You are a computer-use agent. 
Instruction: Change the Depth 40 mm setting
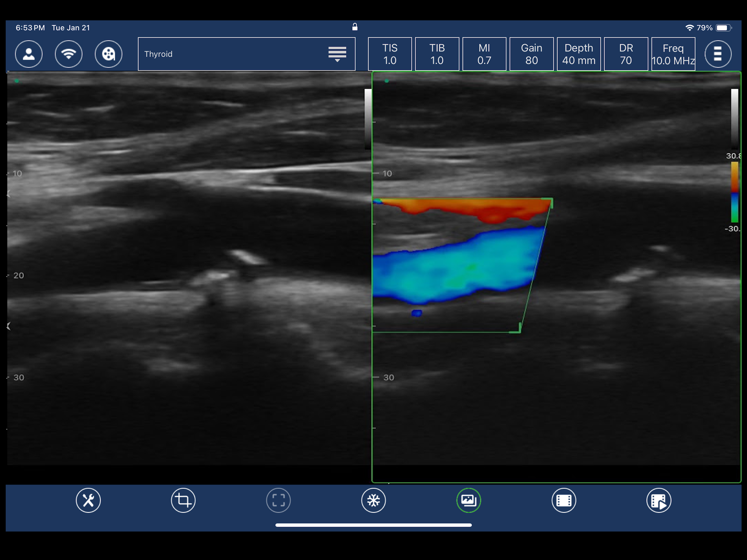coord(579,54)
